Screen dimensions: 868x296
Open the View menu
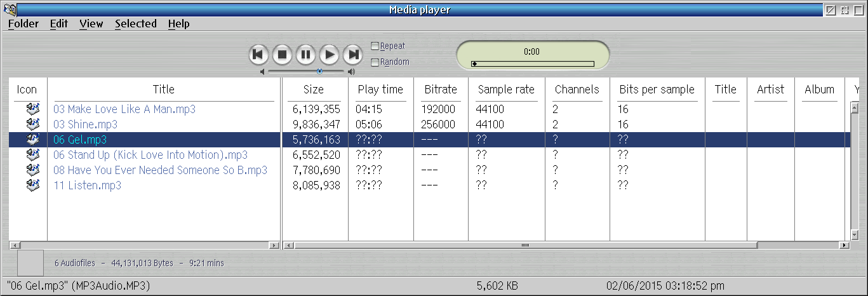[91, 24]
